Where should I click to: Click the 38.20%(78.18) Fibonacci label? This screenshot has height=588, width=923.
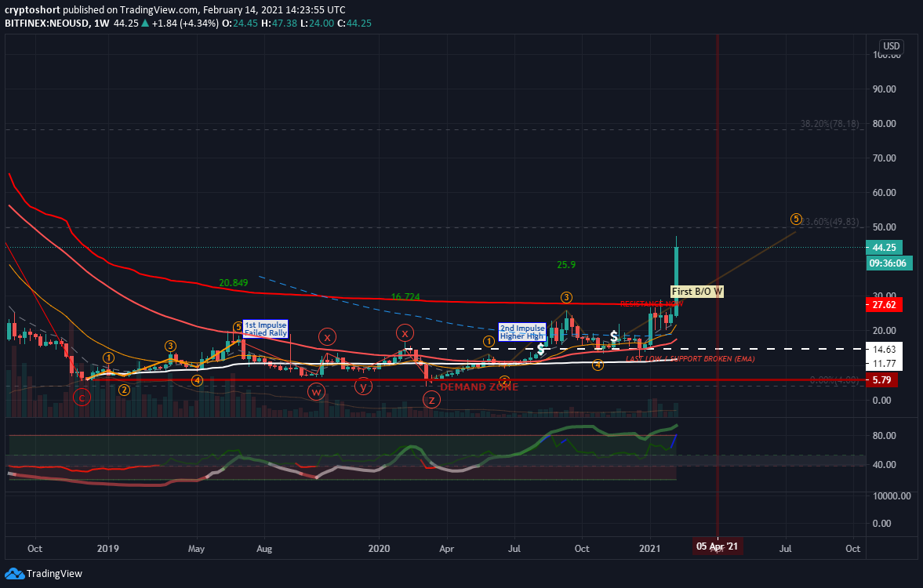tap(830, 124)
